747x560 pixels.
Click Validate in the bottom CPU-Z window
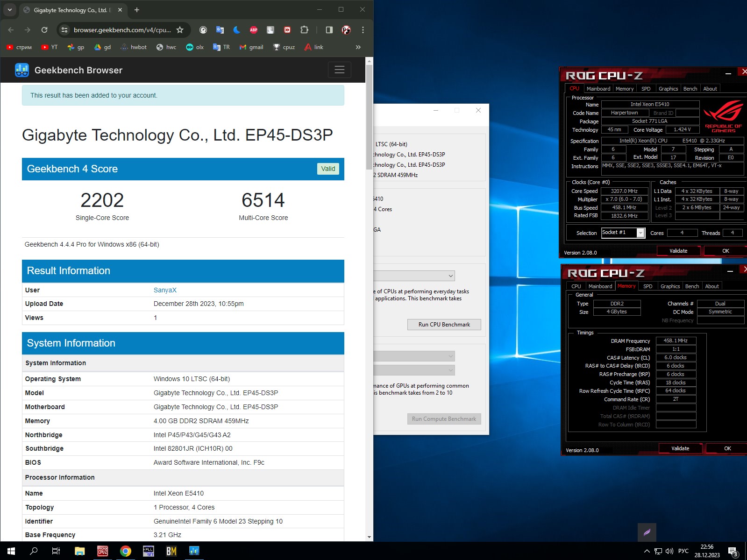click(680, 448)
